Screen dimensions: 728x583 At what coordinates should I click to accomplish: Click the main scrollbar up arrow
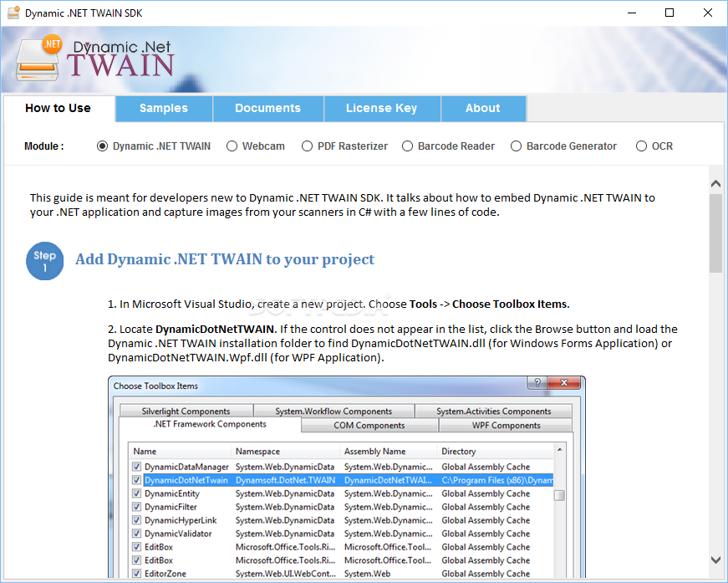point(715,183)
